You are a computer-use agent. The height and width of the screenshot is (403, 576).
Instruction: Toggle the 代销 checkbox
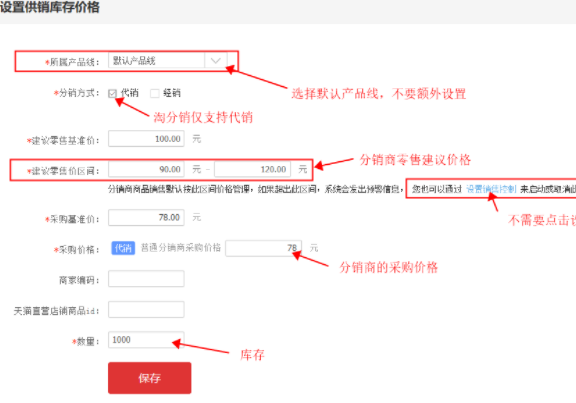click(x=112, y=93)
